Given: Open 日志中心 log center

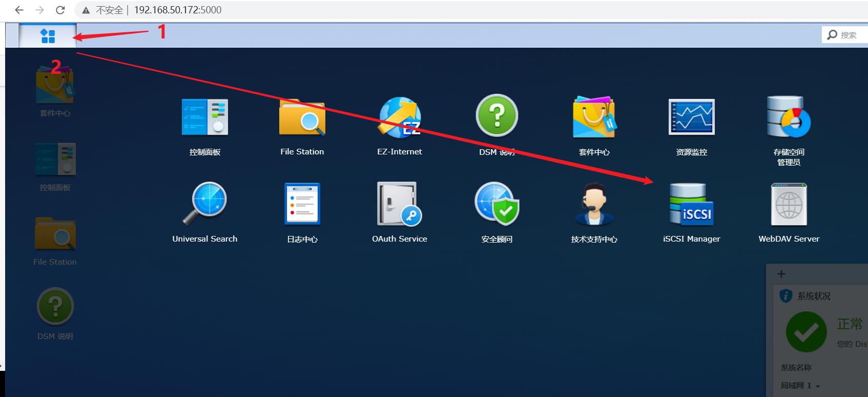Looking at the screenshot, I should pos(302,204).
